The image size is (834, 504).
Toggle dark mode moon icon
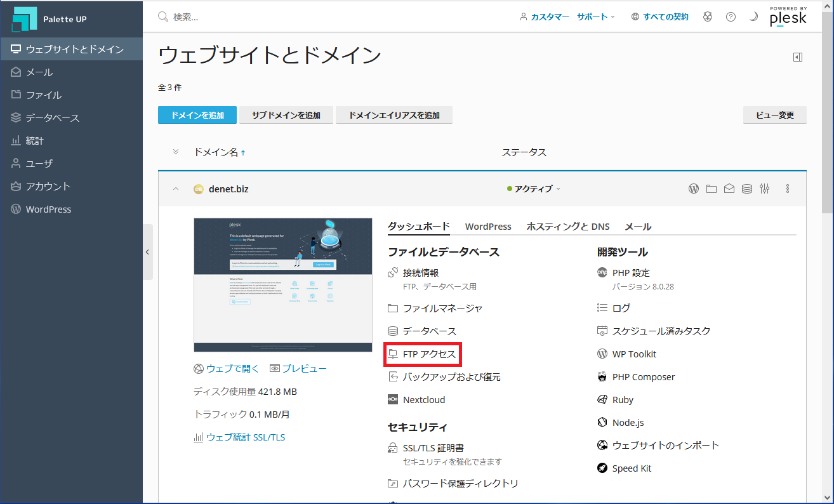coord(753,17)
